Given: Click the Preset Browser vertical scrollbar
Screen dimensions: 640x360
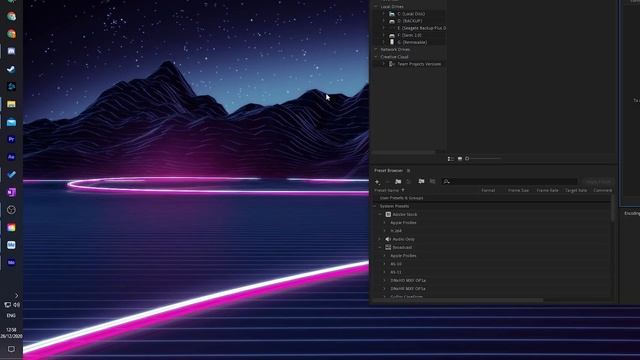Looking at the screenshot, I should click(612, 208).
